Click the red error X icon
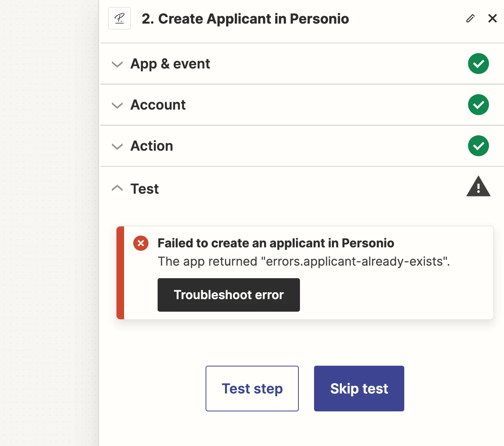The width and height of the screenshot is (504, 446). point(141,243)
